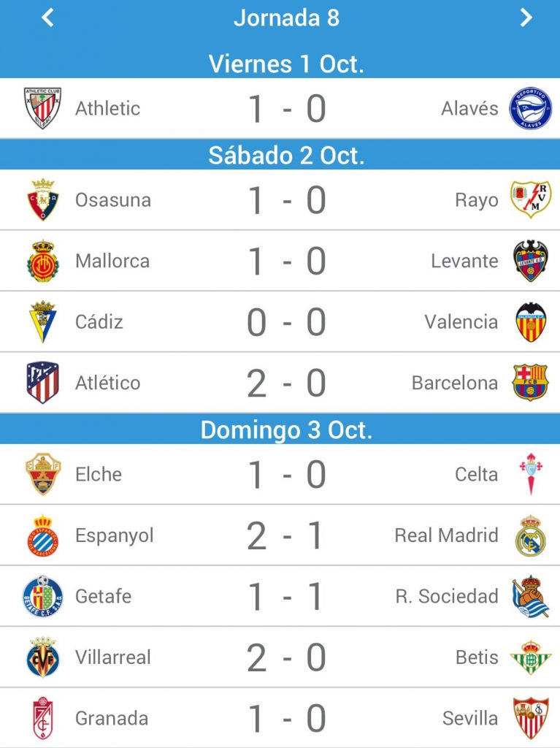Tap the Villarreal team crest
The height and width of the screenshot is (748, 560).
(43, 657)
